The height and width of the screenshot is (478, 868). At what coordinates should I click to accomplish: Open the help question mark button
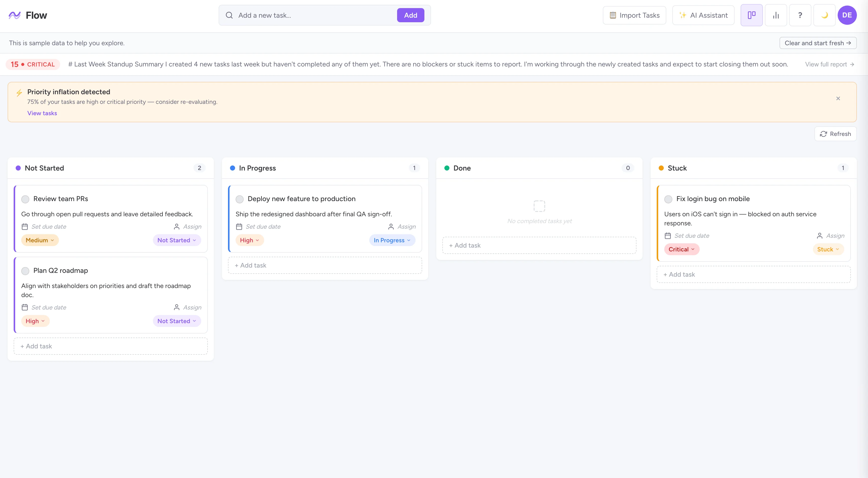800,15
